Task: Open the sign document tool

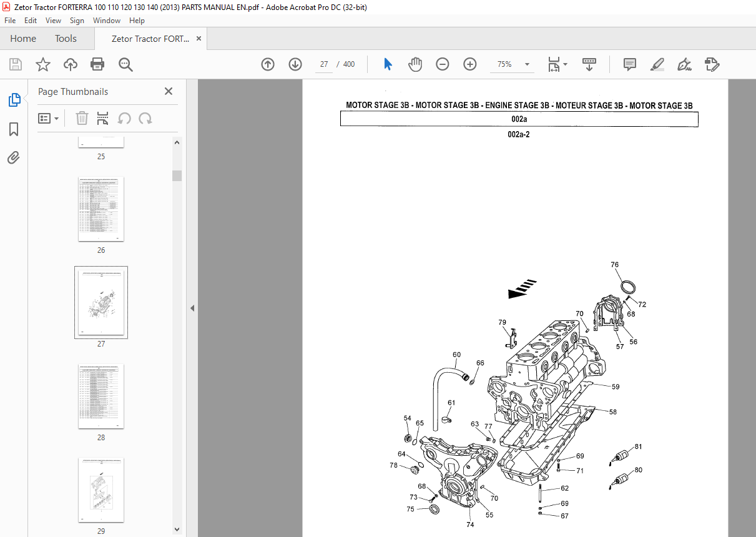Action: click(685, 64)
